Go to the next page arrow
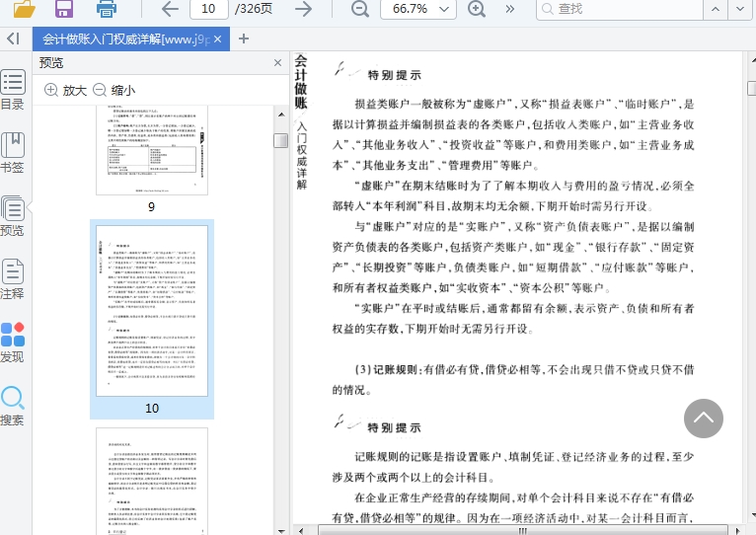 pyautogui.click(x=303, y=9)
